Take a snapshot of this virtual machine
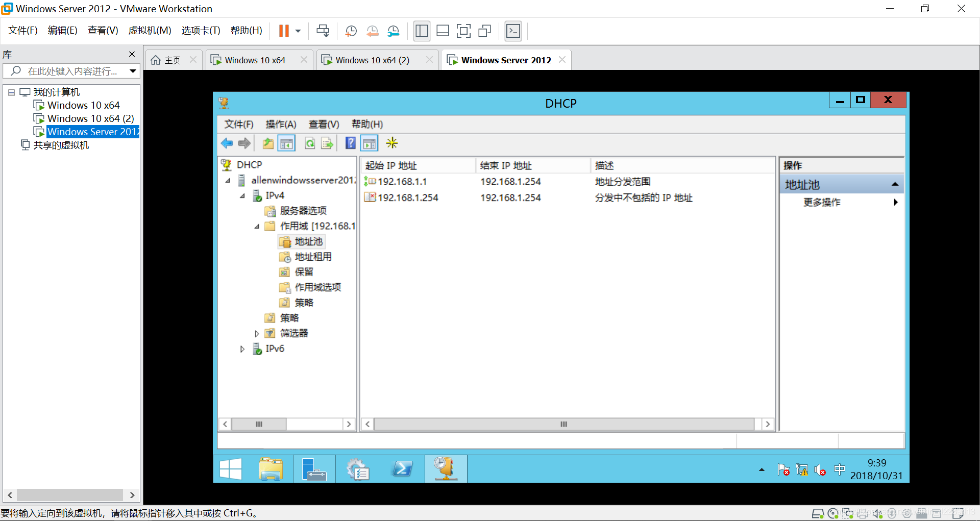980x521 pixels. (351, 31)
